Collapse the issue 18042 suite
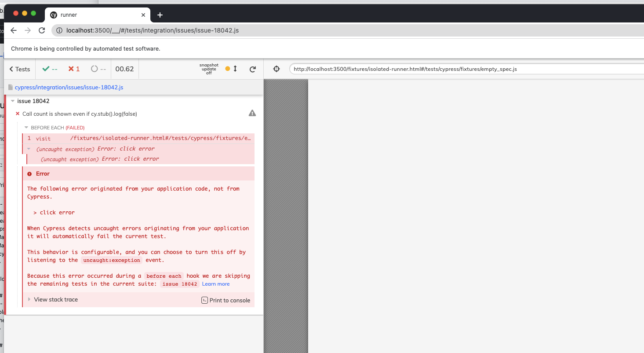 (x=13, y=101)
